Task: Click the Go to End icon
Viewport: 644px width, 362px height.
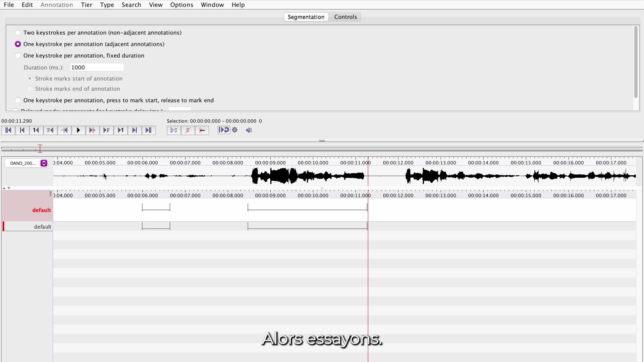Action: point(149,130)
